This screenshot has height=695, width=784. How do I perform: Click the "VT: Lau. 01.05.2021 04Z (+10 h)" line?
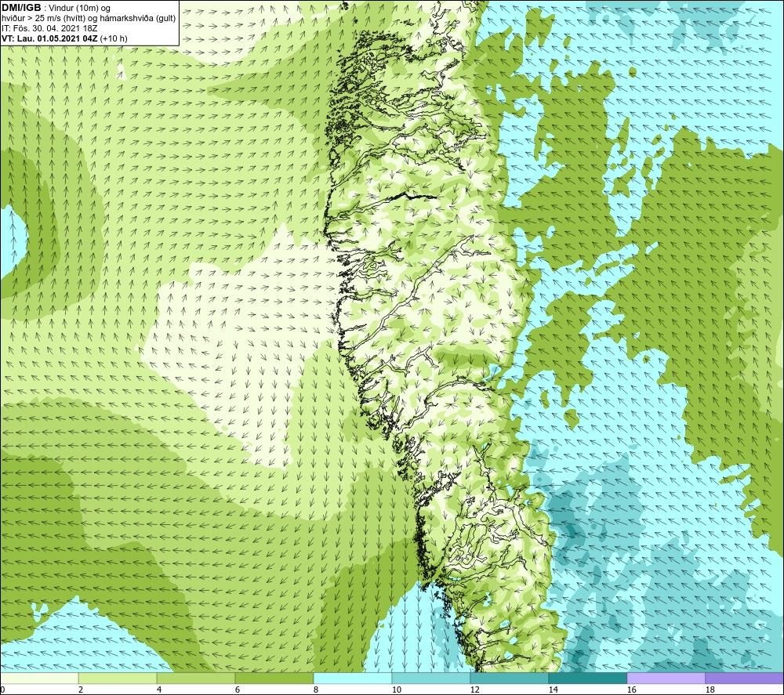(x=64, y=38)
